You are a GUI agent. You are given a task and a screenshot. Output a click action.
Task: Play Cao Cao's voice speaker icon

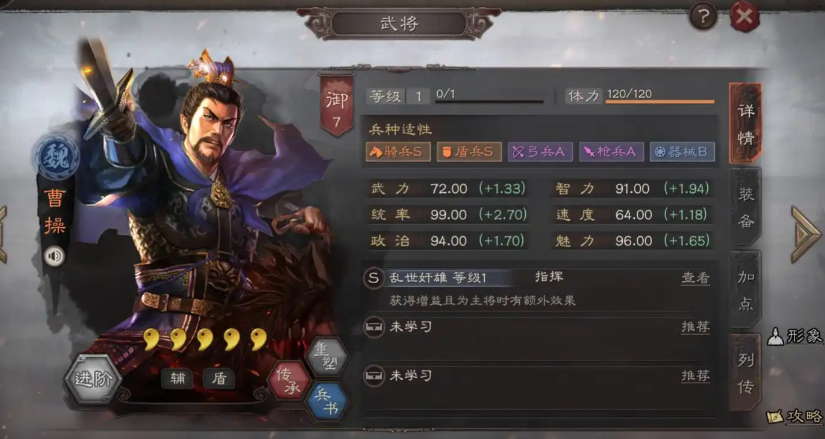(54, 256)
